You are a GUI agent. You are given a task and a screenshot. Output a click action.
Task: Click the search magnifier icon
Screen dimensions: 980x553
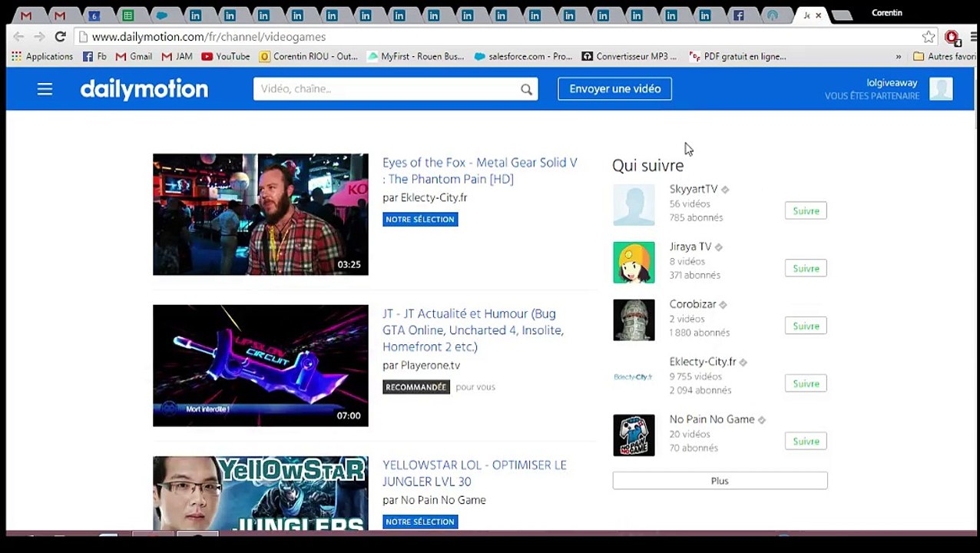[526, 89]
